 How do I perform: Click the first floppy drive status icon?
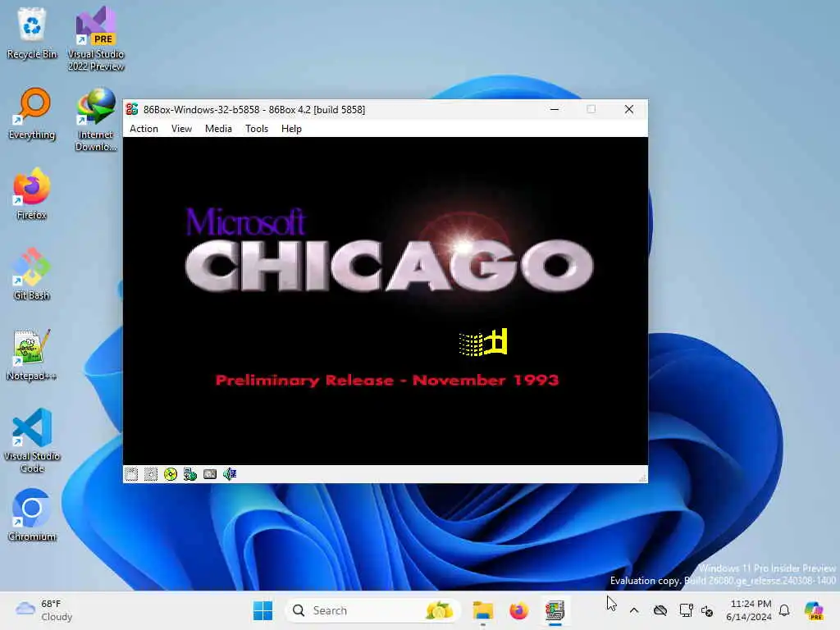pyautogui.click(x=131, y=474)
